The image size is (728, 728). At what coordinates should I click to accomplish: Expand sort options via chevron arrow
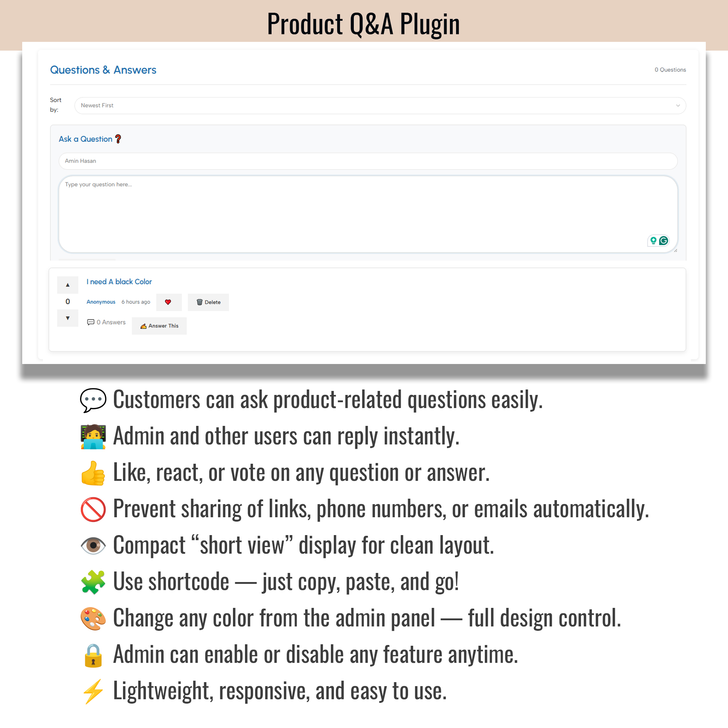tap(678, 106)
